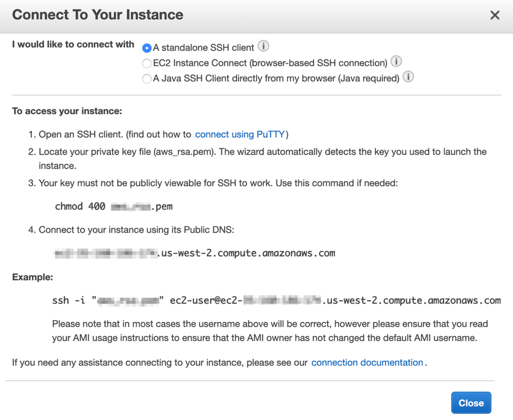The height and width of the screenshot is (420, 513).
Task: Click the Example heading label
Action: coord(32,277)
